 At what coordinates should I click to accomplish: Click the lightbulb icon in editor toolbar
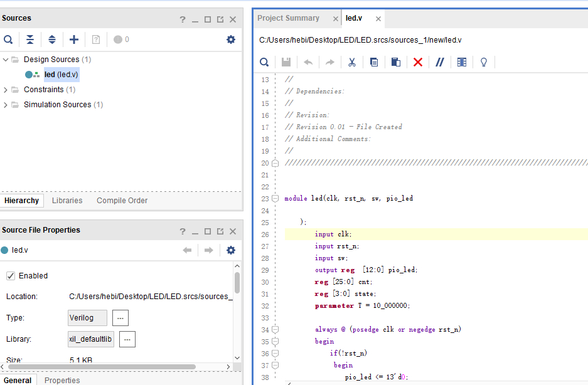point(484,62)
